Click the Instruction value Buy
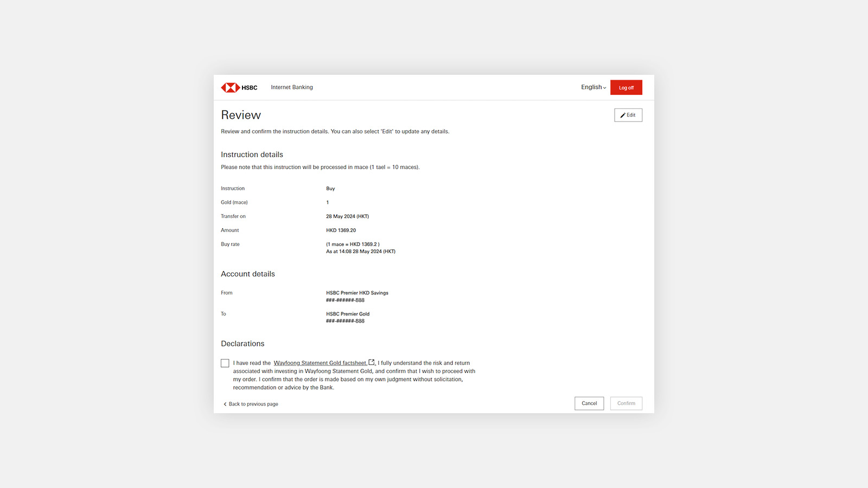This screenshot has height=488, width=868. [330, 189]
